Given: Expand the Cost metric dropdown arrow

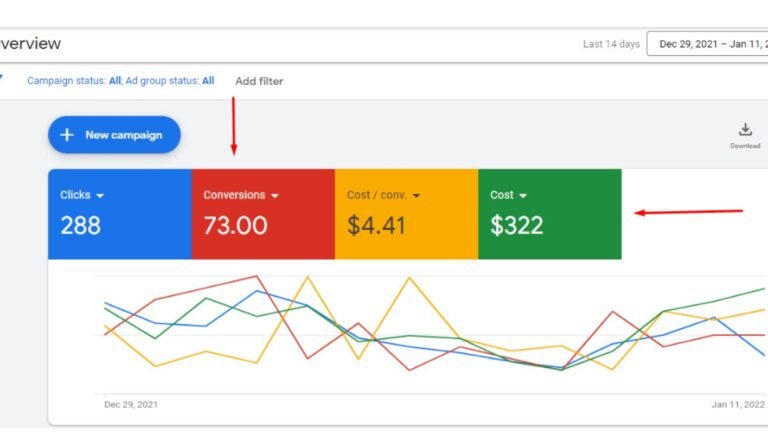Looking at the screenshot, I should (x=523, y=196).
